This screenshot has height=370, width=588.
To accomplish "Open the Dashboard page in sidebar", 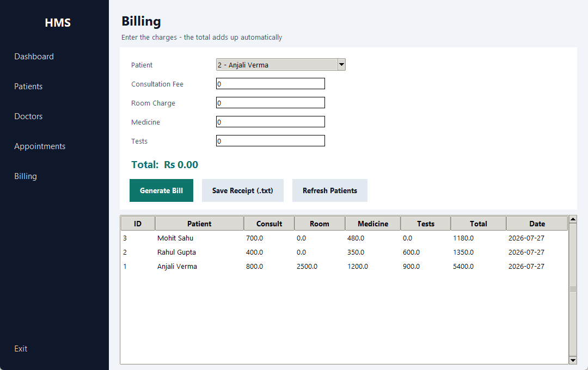I will tap(34, 57).
